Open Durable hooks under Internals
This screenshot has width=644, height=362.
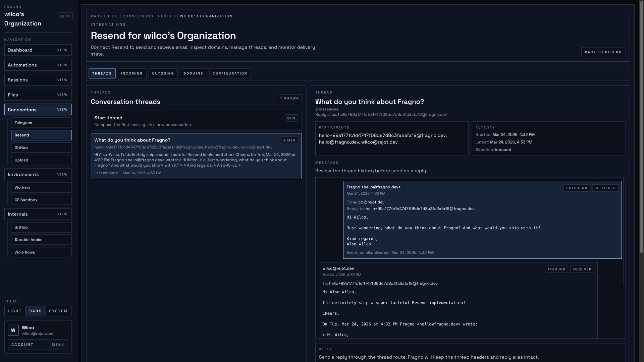41,240
